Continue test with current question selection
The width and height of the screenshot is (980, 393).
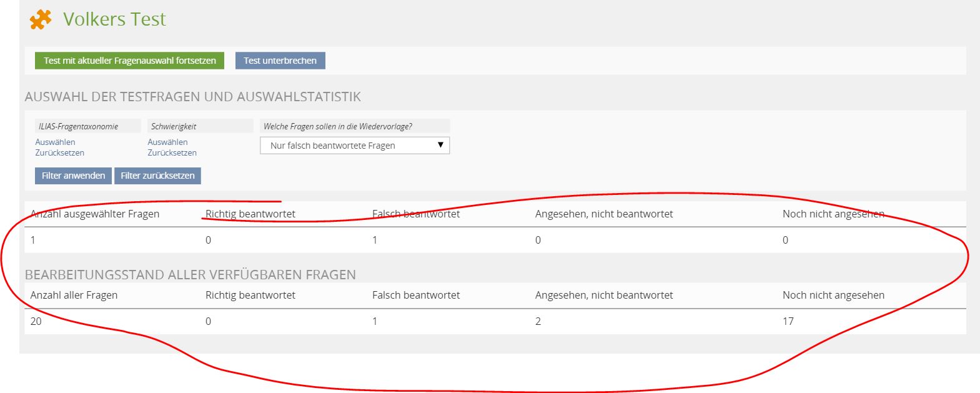[x=129, y=61]
